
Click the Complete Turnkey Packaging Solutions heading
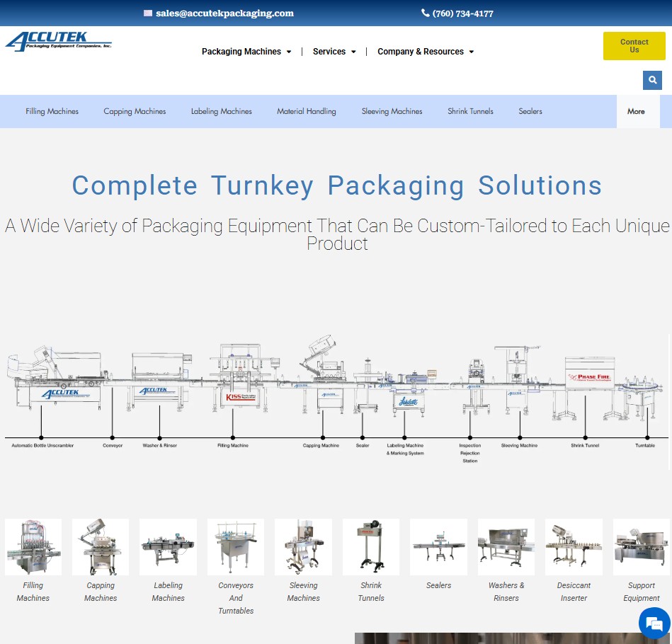point(337,186)
